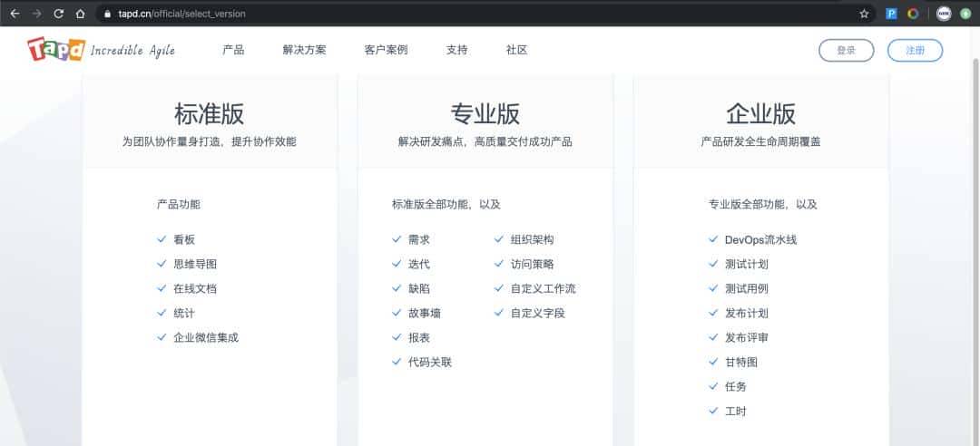Click the 标准版 heading
980x446 pixels.
click(x=210, y=114)
